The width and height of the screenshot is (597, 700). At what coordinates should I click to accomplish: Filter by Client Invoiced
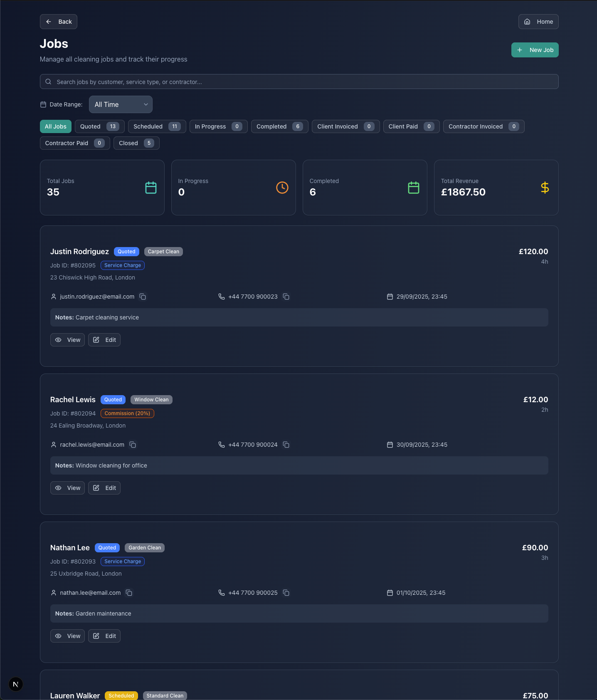[346, 126]
